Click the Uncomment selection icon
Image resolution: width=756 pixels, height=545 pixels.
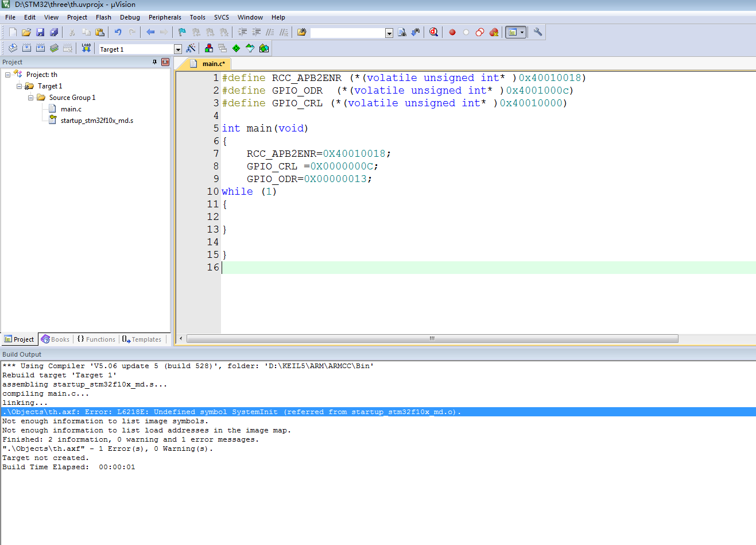[x=284, y=32]
